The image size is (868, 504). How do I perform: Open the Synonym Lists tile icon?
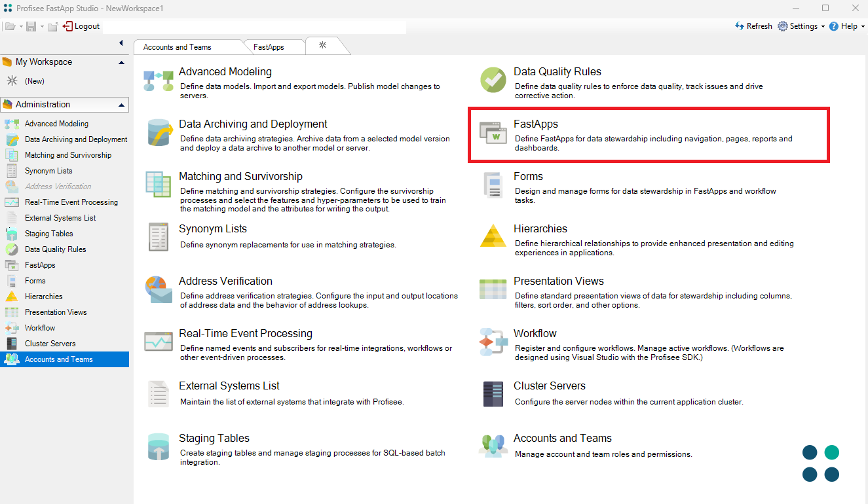159,237
